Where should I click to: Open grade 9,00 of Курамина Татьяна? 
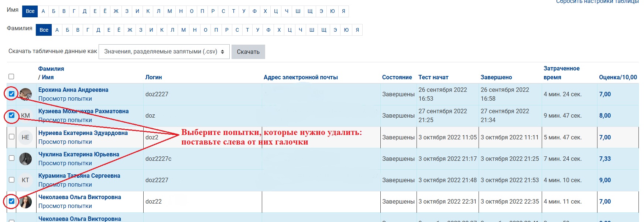click(605, 180)
